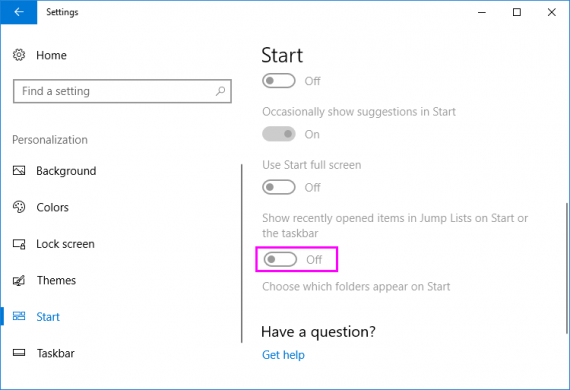Turn on recently opened items Jump Lists toggle
570x390 pixels.
click(x=280, y=260)
